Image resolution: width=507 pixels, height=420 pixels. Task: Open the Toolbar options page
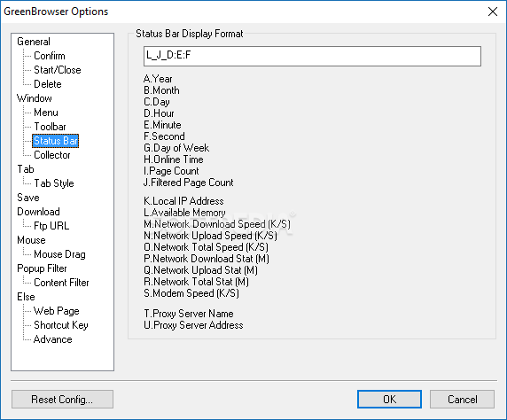pyautogui.click(x=50, y=127)
